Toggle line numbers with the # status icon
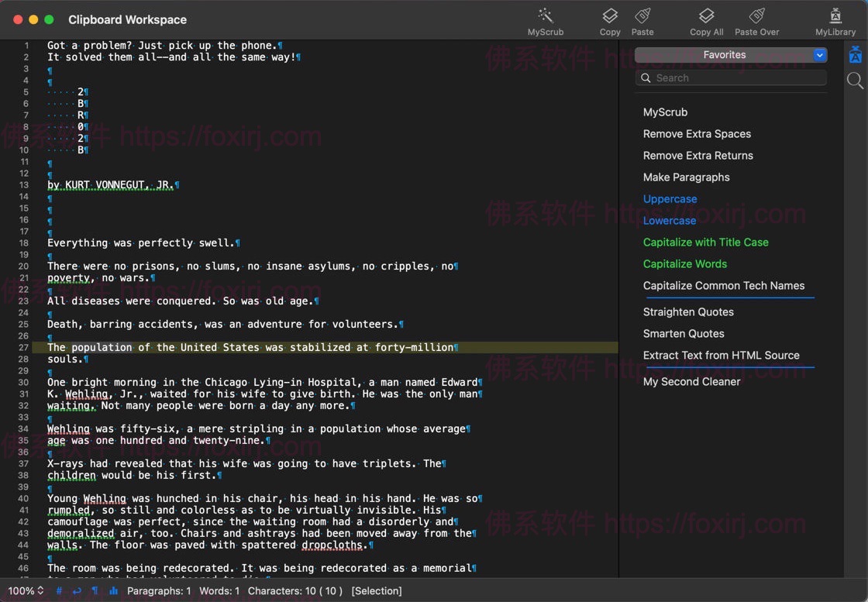The image size is (868, 602). [x=59, y=591]
